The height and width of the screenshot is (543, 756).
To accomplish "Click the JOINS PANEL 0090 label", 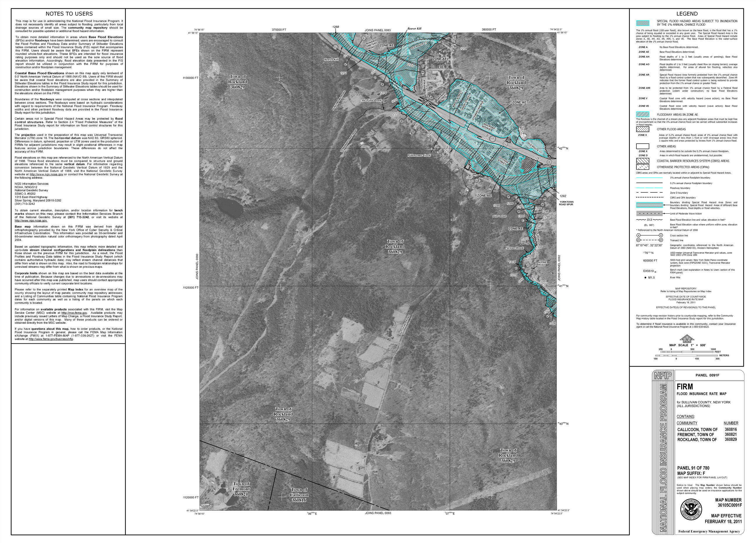I will [x=197, y=266].
